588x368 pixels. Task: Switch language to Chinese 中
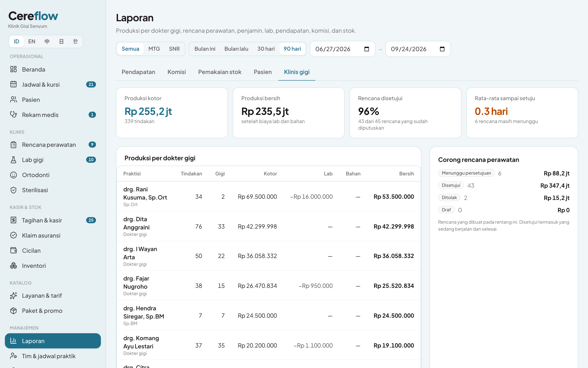point(47,41)
